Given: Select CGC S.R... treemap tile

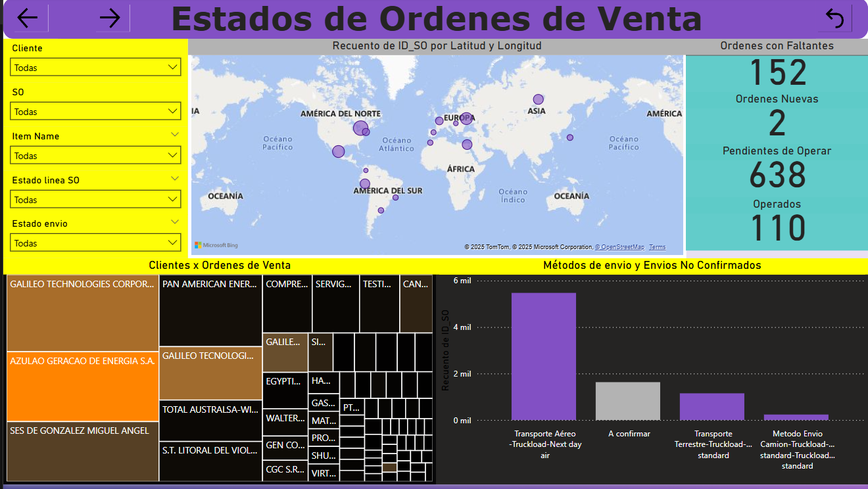Looking at the screenshot, I should (285, 471).
